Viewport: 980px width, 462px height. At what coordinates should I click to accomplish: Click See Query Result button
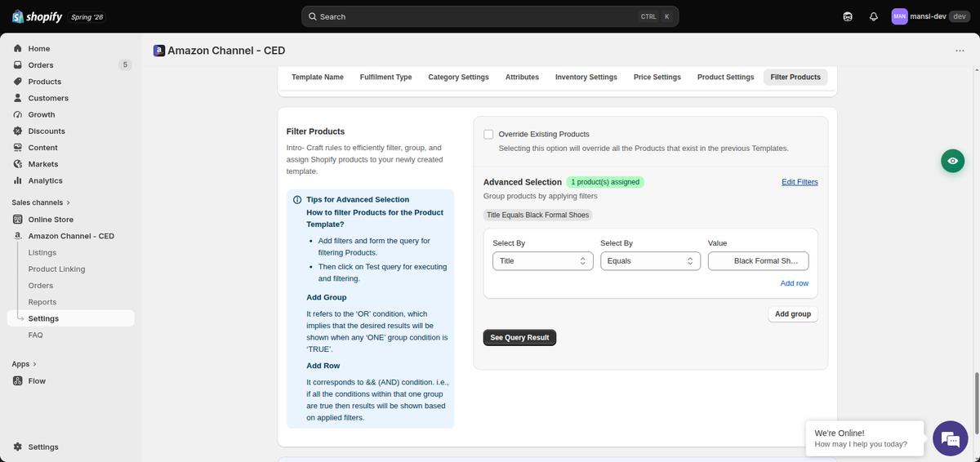(x=519, y=338)
